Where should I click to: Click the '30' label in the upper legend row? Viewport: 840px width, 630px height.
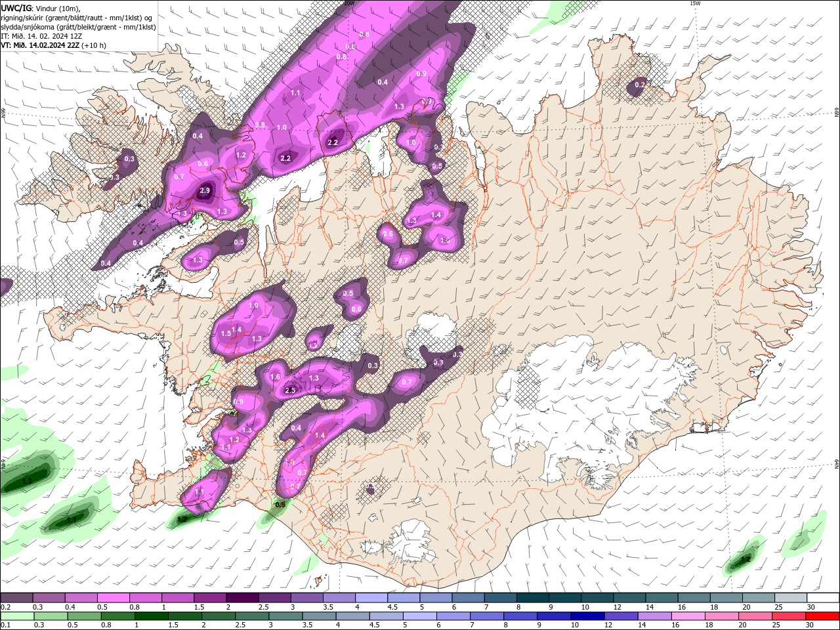pyautogui.click(x=810, y=607)
